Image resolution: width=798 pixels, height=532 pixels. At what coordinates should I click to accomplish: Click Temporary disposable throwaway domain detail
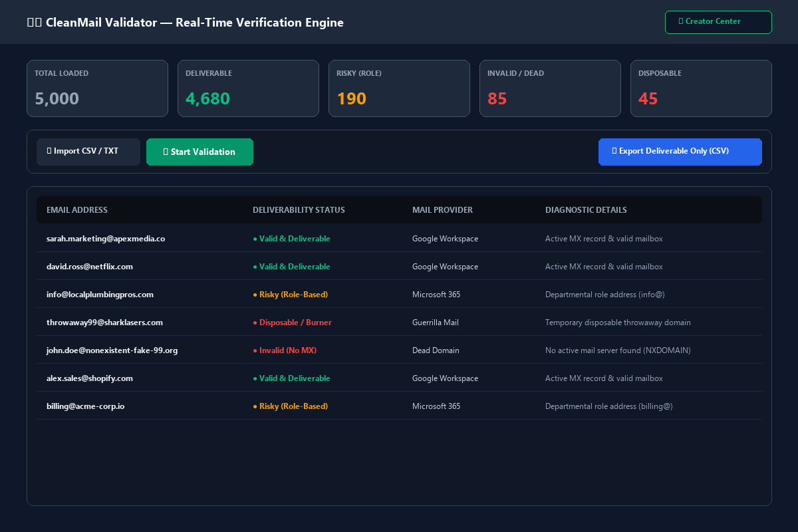coord(618,323)
